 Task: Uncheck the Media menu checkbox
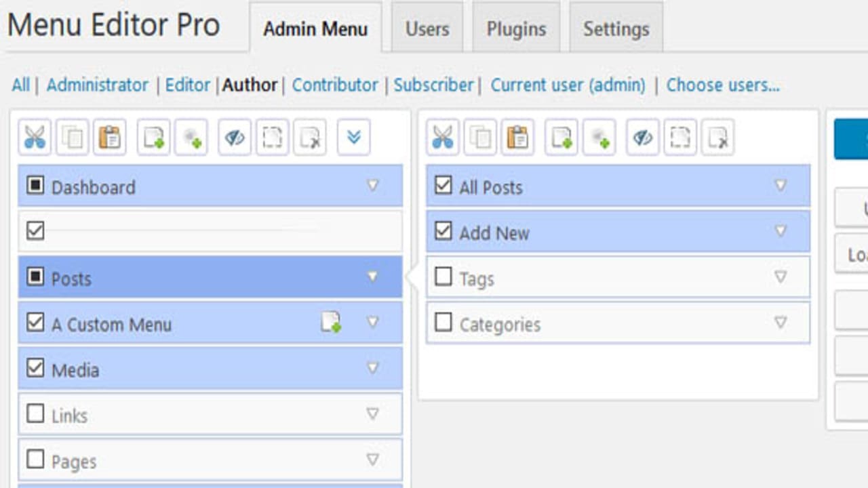coord(35,368)
